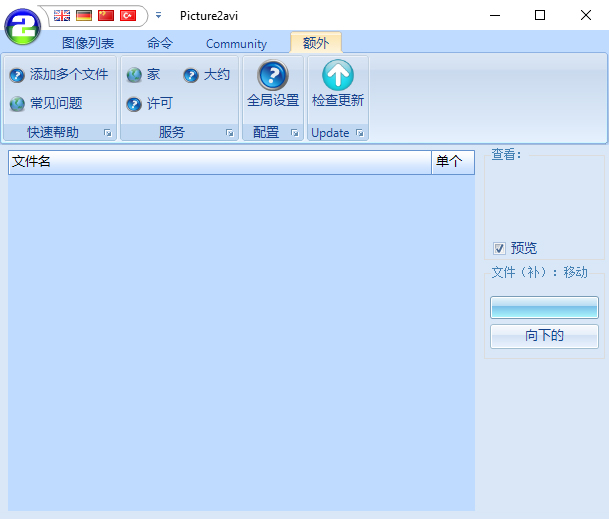This screenshot has width=609, height=520.
Task: Click the question icon beside 许可
Action: point(134,104)
